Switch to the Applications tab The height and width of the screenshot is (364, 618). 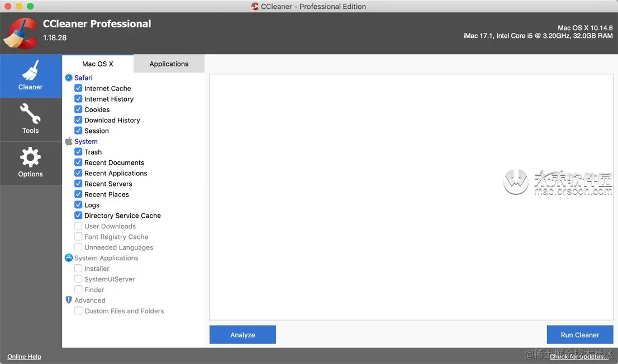[x=169, y=64]
